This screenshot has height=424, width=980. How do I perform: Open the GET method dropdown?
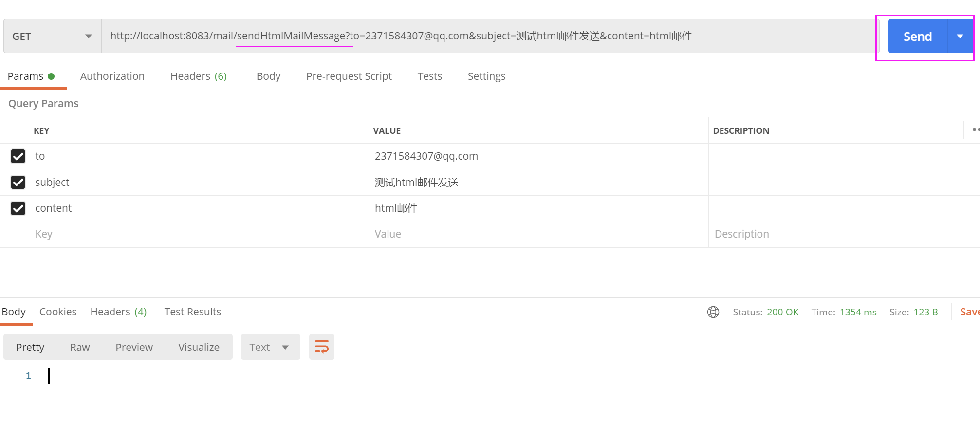52,37
